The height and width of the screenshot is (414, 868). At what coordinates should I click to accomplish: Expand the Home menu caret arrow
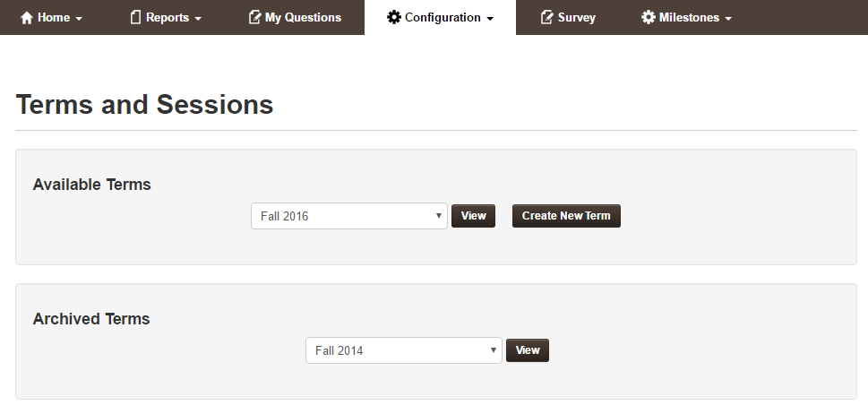click(79, 19)
